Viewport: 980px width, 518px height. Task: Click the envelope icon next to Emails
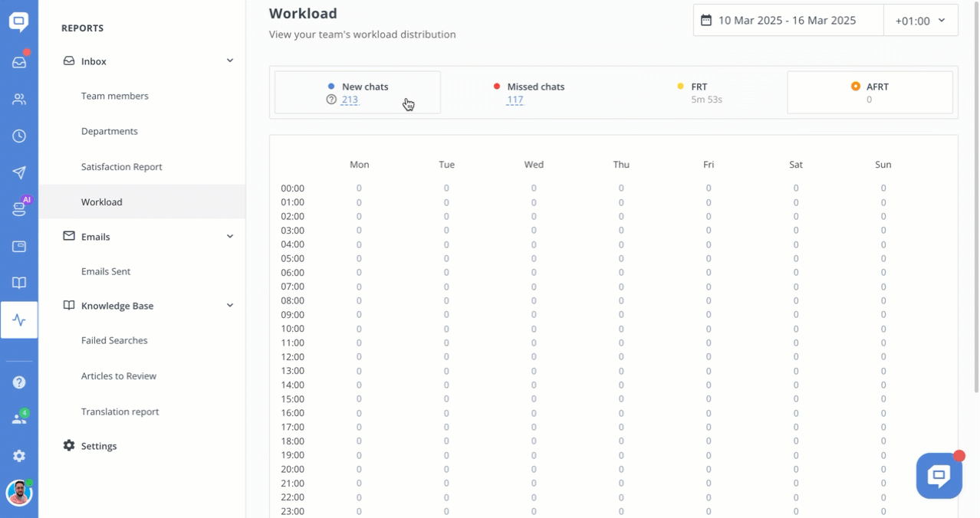point(69,236)
